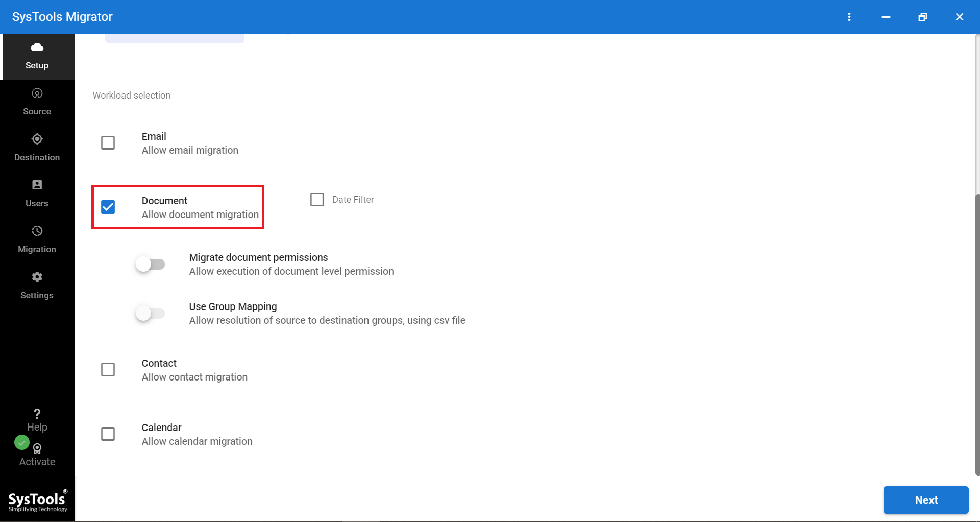Click the SysTools logo at bottom left
The image size is (980, 522).
click(x=37, y=501)
